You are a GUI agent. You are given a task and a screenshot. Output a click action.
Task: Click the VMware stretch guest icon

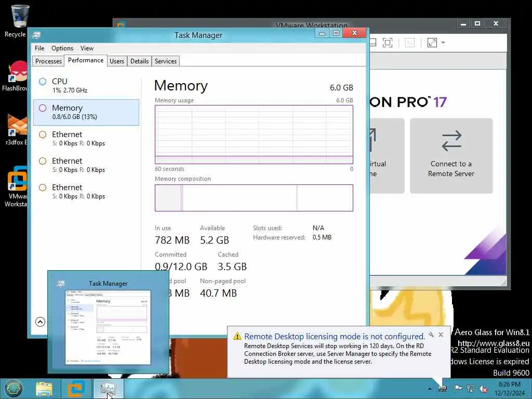pos(432,43)
